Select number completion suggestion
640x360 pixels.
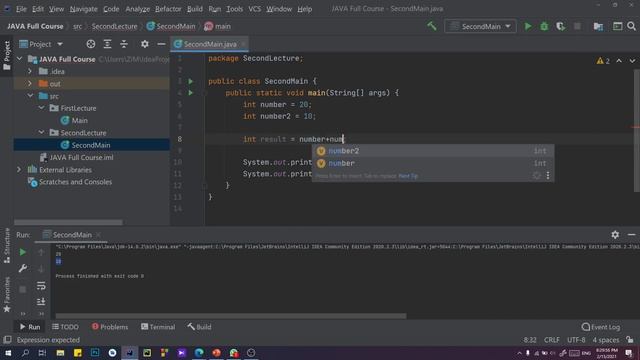pos(433,163)
